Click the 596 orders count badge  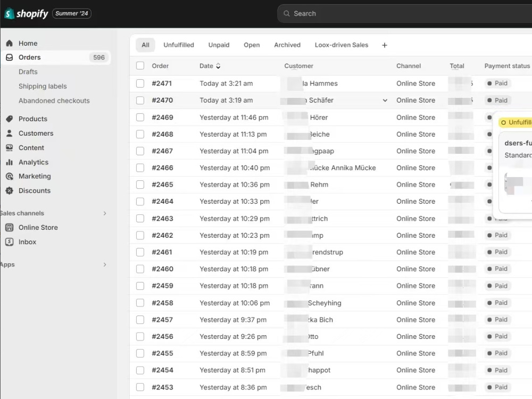click(x=99, y=57)
